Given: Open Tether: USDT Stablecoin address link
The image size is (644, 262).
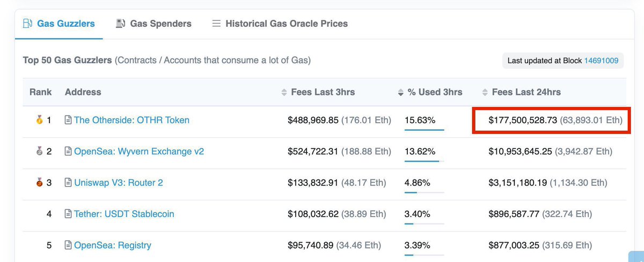Looking at the screenshot, I should 124,214.
